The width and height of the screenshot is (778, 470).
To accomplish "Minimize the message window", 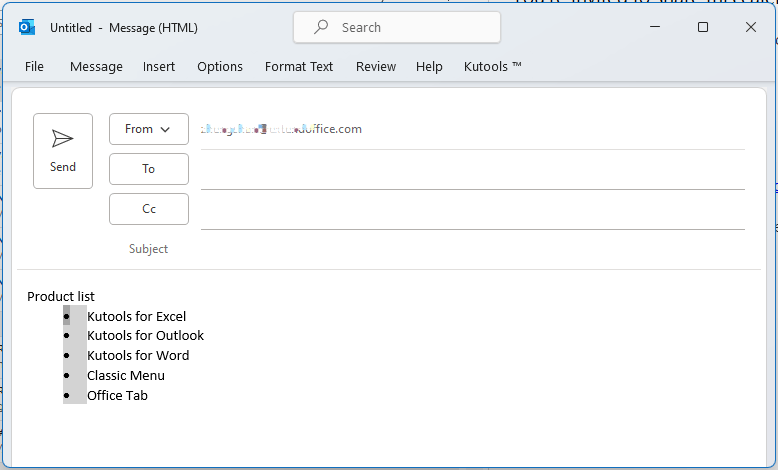I will coord(655,28).
